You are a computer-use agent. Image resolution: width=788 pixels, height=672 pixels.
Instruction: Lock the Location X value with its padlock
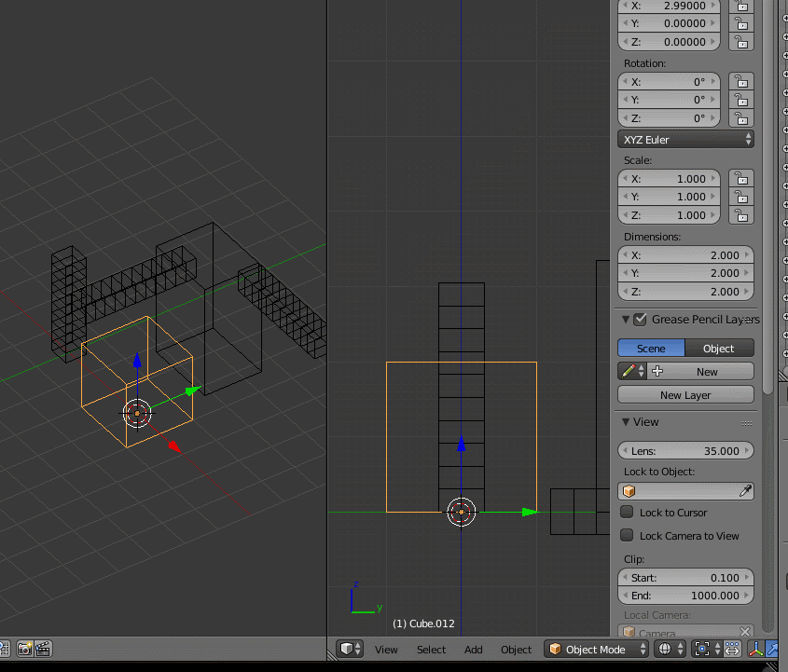coord(741,7)
